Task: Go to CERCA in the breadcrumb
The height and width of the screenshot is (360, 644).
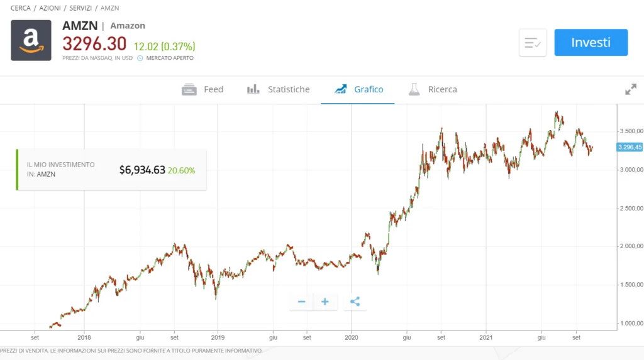Action: [21, 8]
